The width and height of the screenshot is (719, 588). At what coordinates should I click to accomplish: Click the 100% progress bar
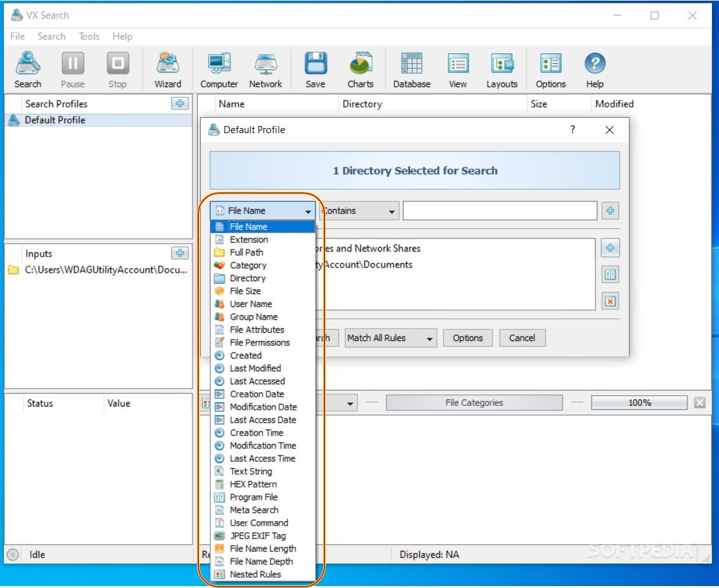click(639, 403)
